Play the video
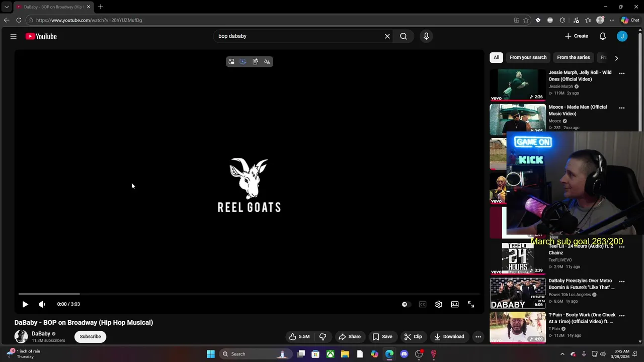The width and height of the screenshot is (644, 362). point(25,304)
